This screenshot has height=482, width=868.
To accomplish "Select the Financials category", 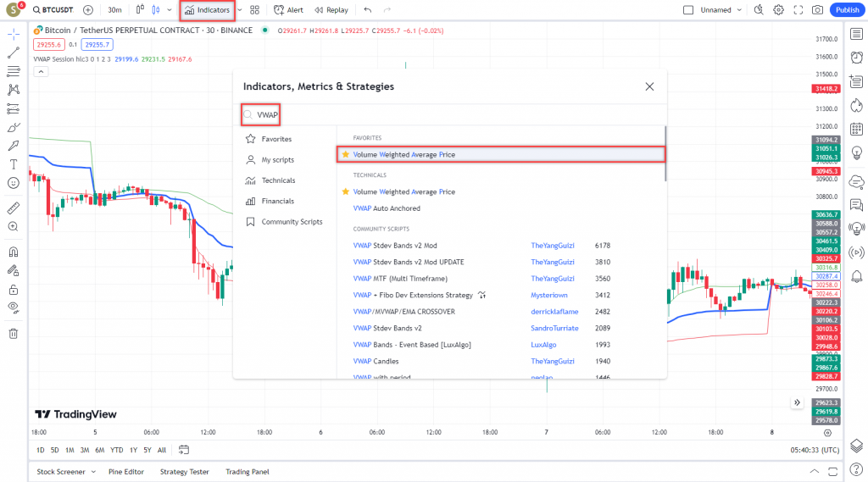I will click(270, 201).
